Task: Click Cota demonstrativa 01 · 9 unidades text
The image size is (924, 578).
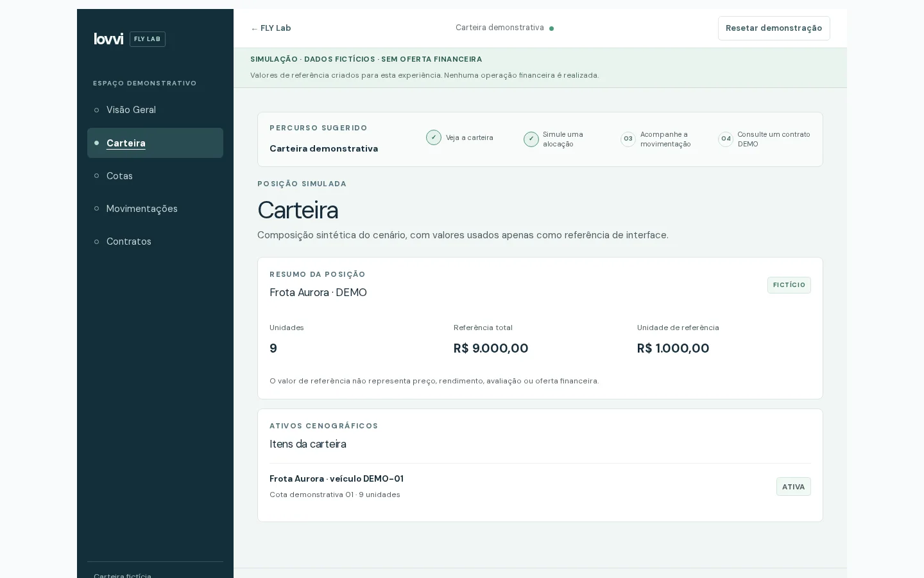Action: tap(335, 495)
